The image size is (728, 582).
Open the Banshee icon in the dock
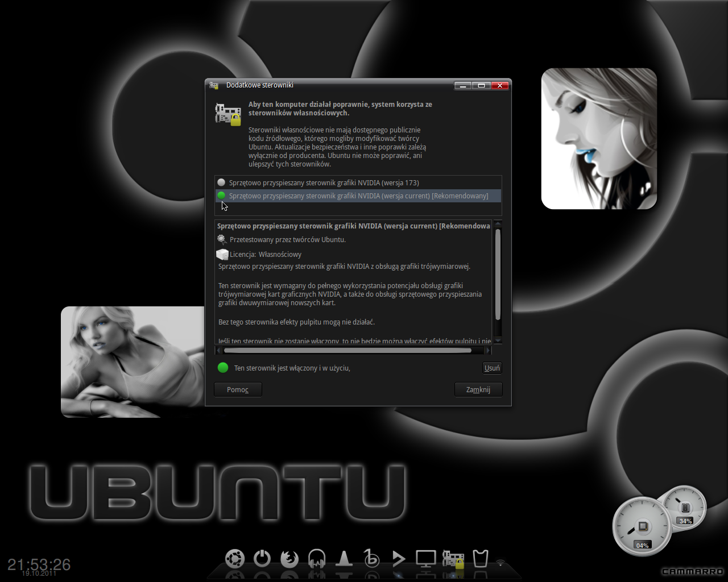(371, 559)
